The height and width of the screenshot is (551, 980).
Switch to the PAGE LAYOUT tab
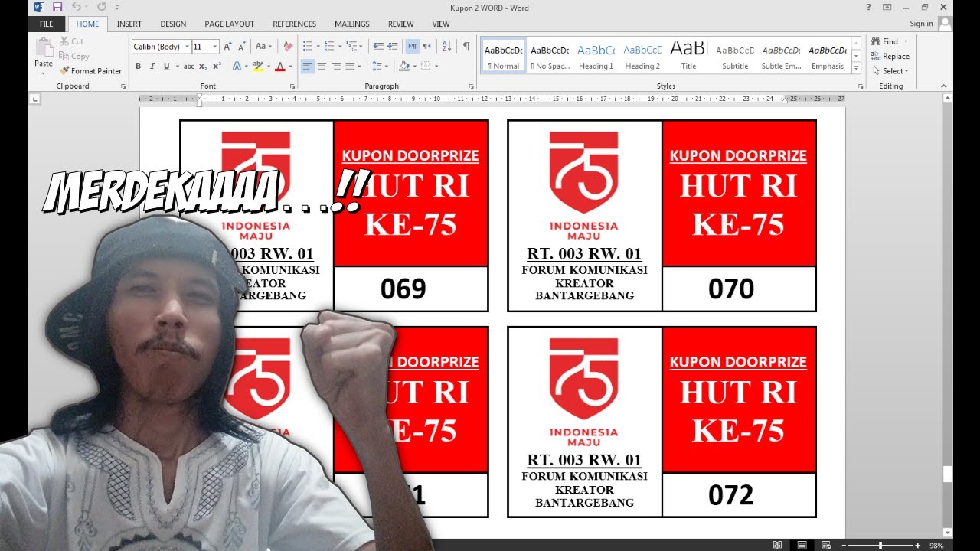(230, 24)
